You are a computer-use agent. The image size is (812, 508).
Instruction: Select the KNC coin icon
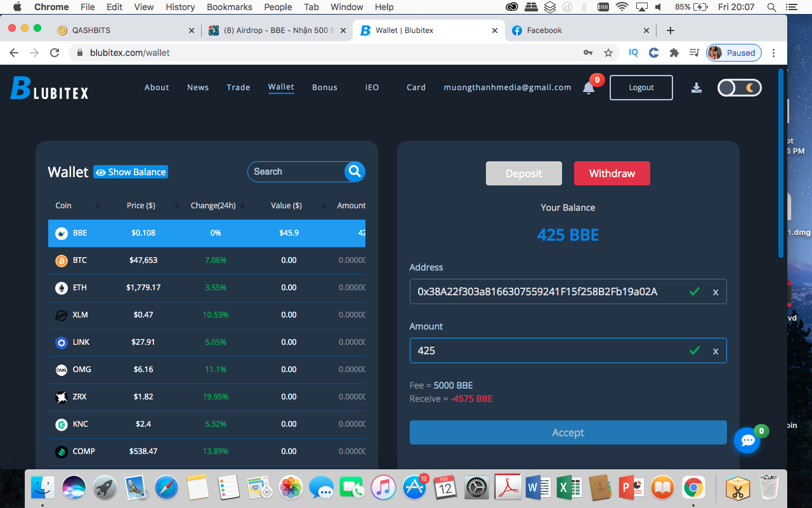(62, 424)
